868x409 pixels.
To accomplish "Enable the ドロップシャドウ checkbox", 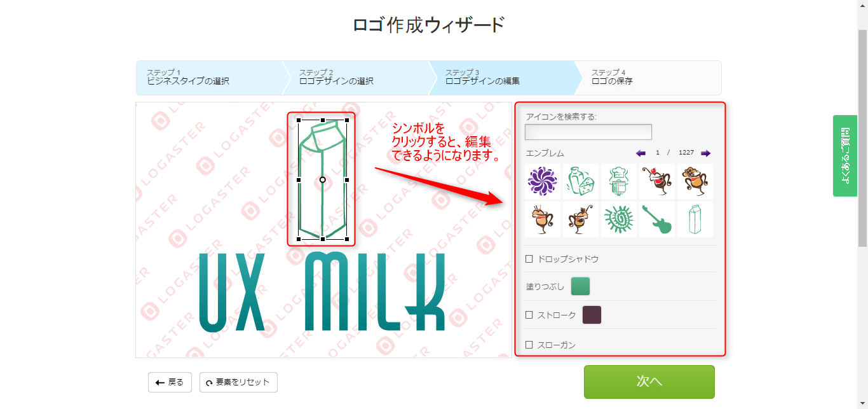I will pyautogui.click(x=529, y=259).
